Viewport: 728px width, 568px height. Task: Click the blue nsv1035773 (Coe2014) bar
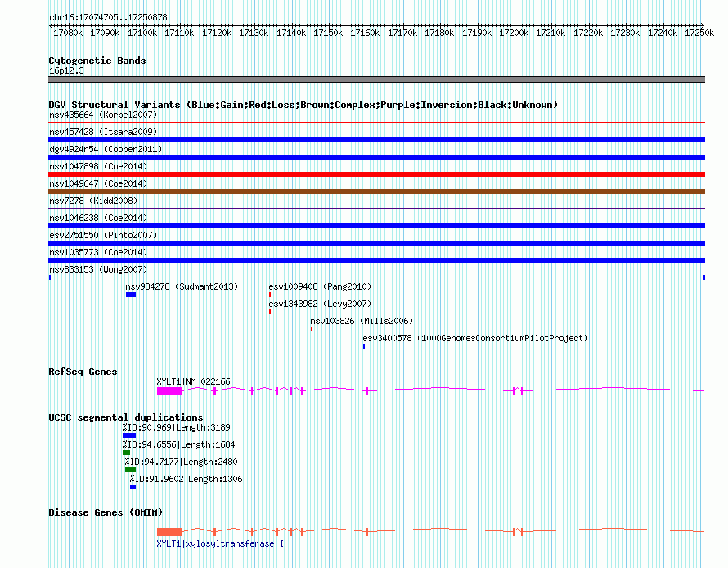[376, 260]
